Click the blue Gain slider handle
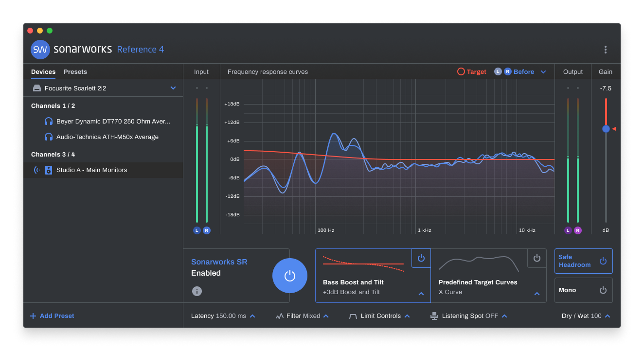This screenshot has width=644, height=351. tap(606, 129)
